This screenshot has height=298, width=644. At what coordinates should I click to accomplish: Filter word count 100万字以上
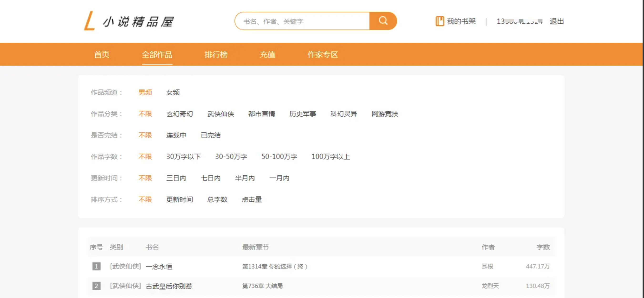coord(331,157)
